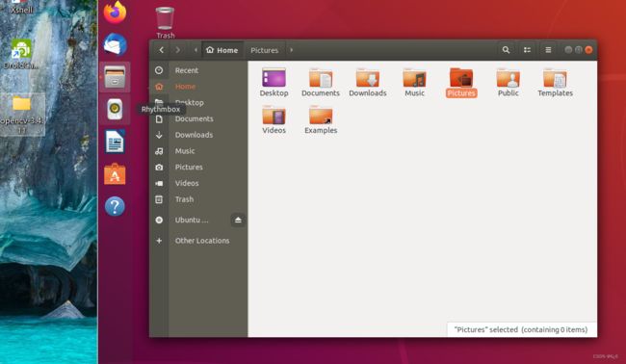Viewport: 626px width, 364px height.
Task: Select the Documents folder icon
Action: click(x=321, y=78)
